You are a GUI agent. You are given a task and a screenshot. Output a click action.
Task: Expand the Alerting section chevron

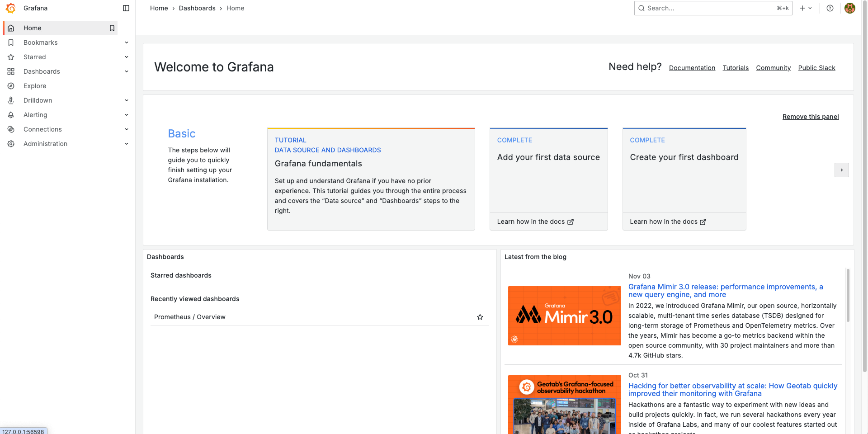(127, 115)
